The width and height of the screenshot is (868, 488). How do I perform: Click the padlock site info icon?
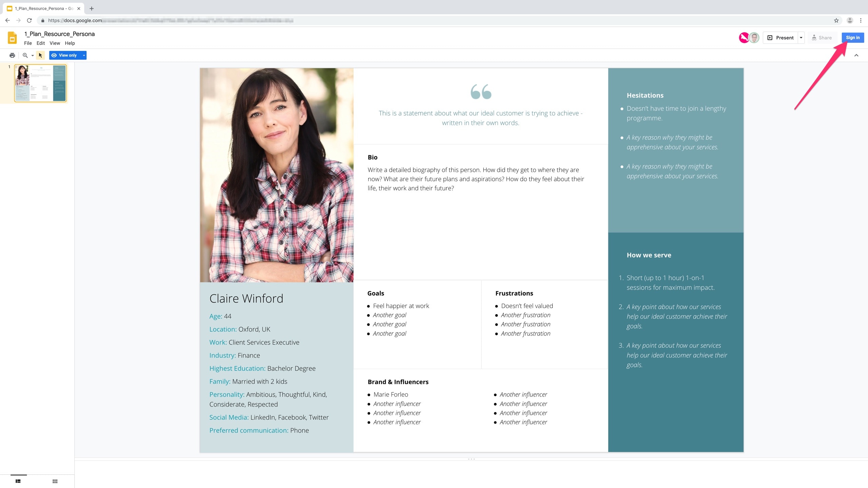(x=43, y=20)
